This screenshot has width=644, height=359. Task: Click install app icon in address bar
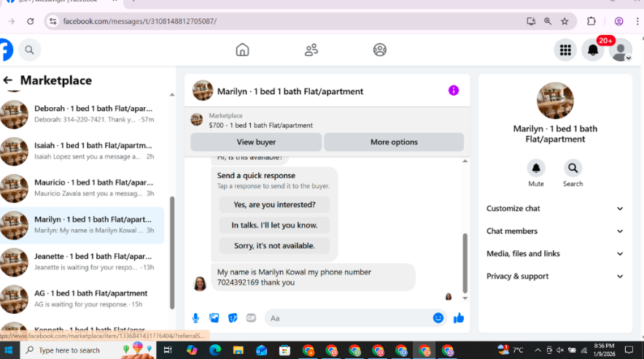click(531, 21)
